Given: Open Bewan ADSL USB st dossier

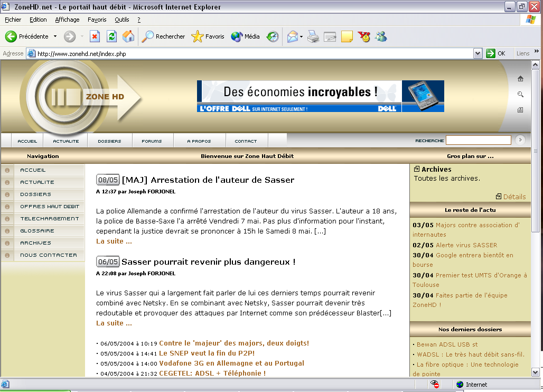Looking at the screenshot, I should point(447,344).
